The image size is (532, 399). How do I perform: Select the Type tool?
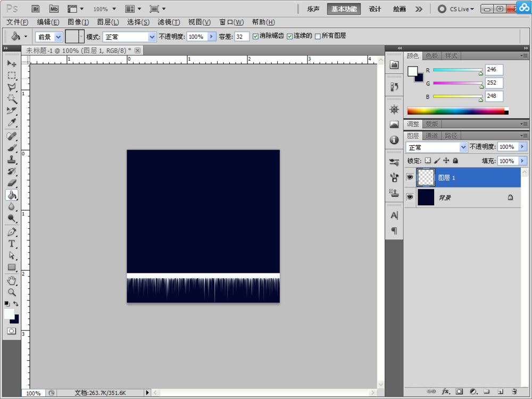pos(12,244)
